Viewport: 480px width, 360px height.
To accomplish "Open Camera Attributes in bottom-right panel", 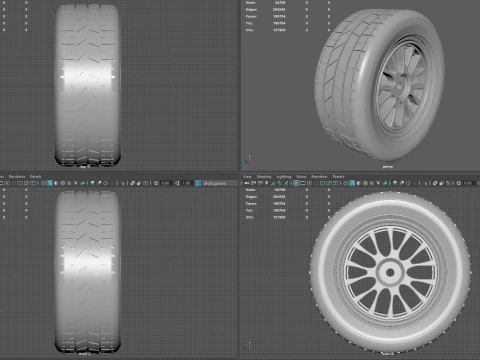I will point(260,183).
